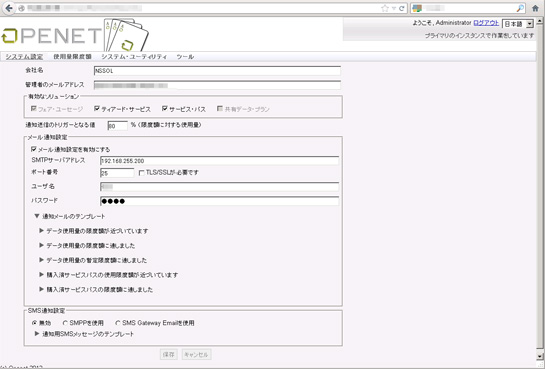Click the ログアウト link

[486, 23]
